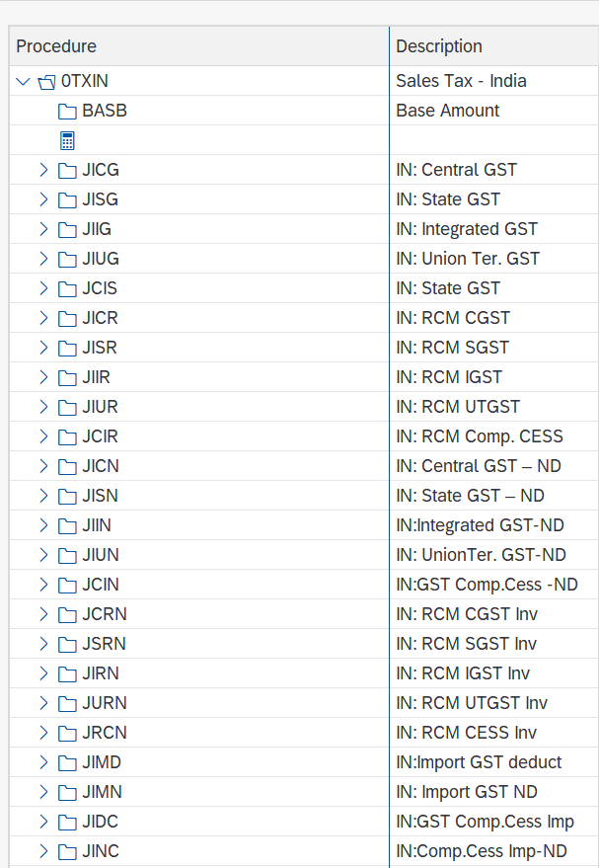Click the JCIS folder icon
Screen dimensions: 599x868
[67, 289]
